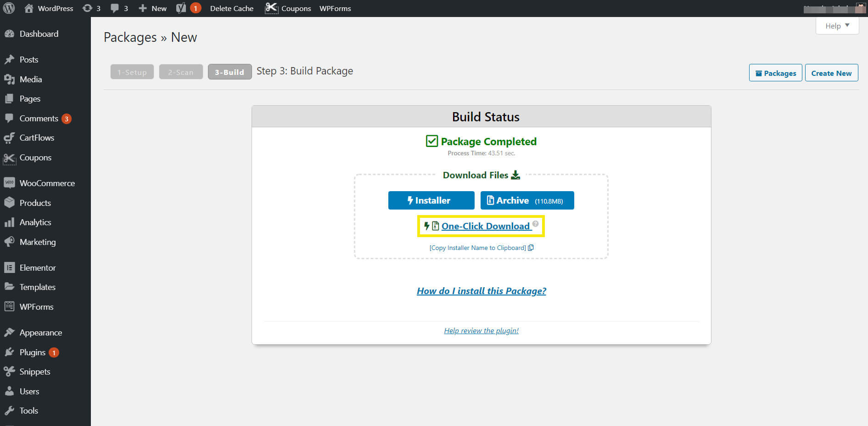Screen dimensions: 868x426
Task: Select the 3-Build step tab
Action: [x=230, y=72]
